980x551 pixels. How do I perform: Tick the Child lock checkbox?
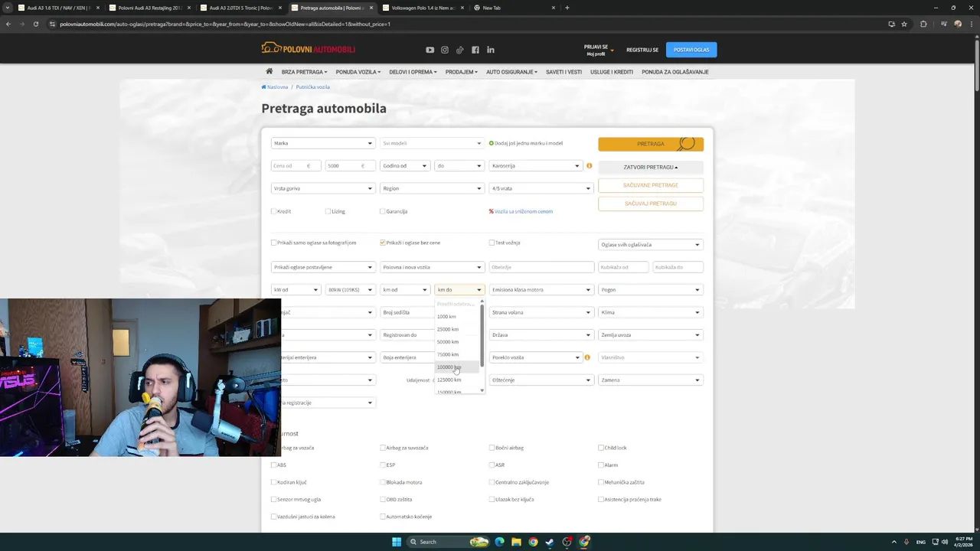[x=601, y=448]
